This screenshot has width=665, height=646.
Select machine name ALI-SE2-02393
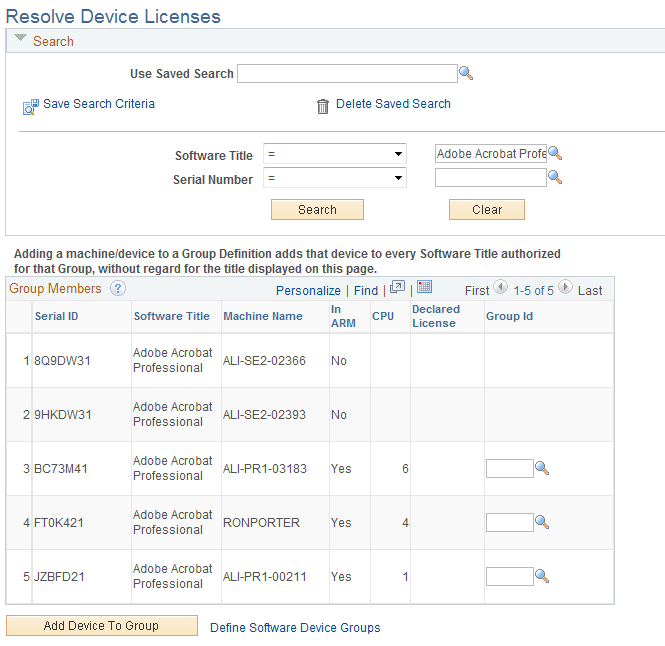click(264, 414)
